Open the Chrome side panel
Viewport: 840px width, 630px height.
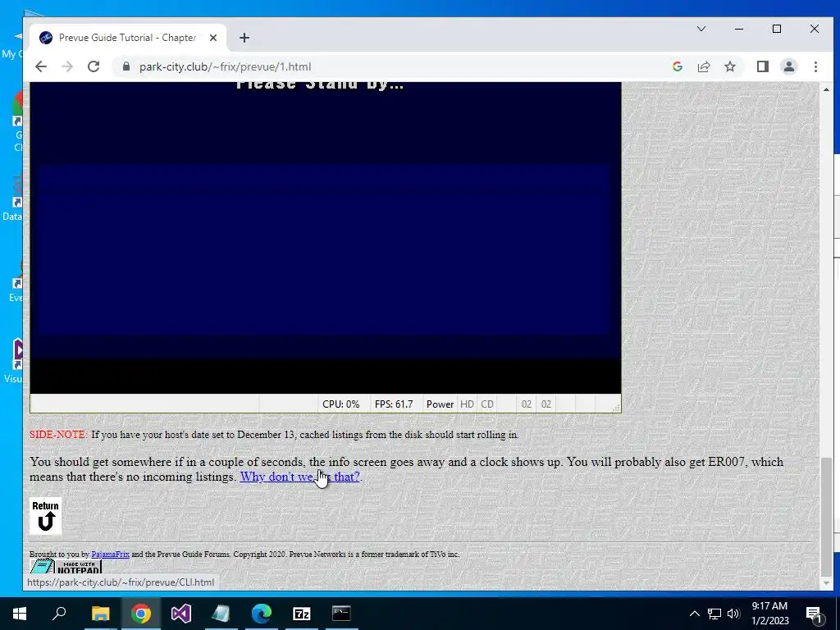pyautogui.click(x=763, y=66)
